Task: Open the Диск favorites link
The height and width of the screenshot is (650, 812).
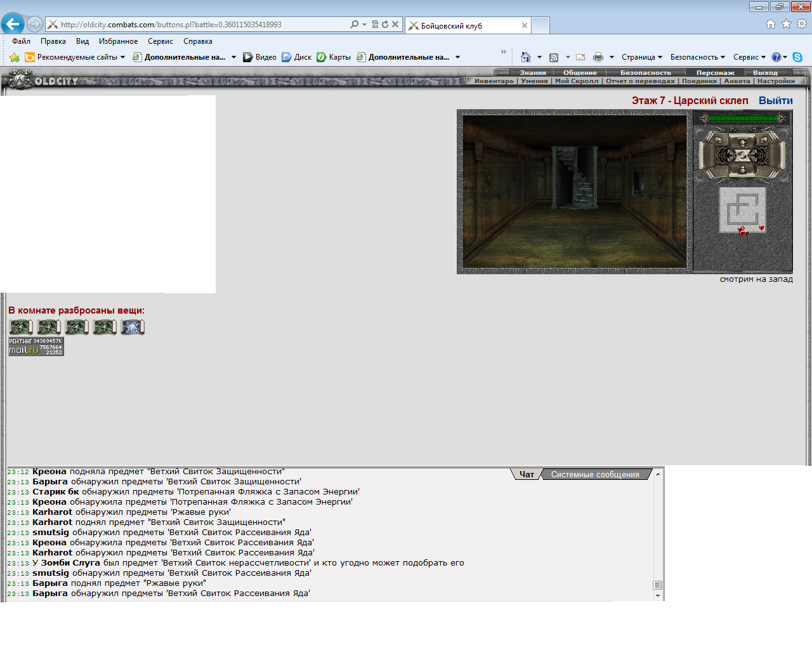Action: tap(297, 57)
